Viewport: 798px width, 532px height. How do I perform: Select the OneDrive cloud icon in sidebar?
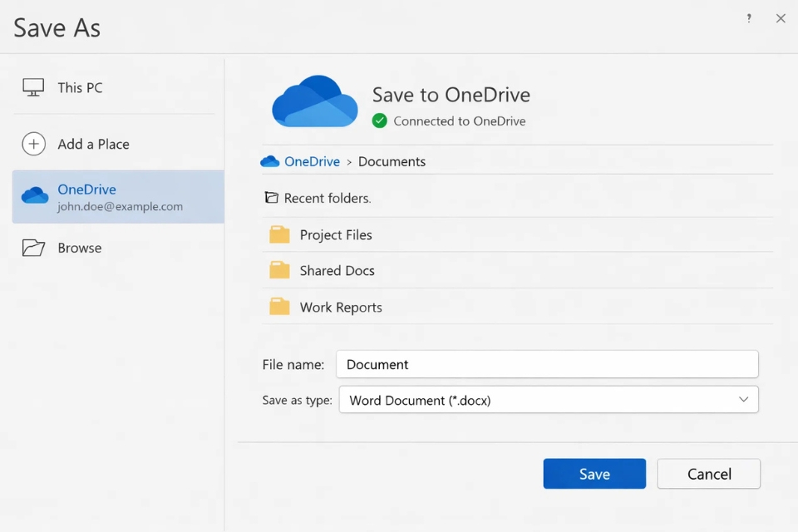[35, 195]
